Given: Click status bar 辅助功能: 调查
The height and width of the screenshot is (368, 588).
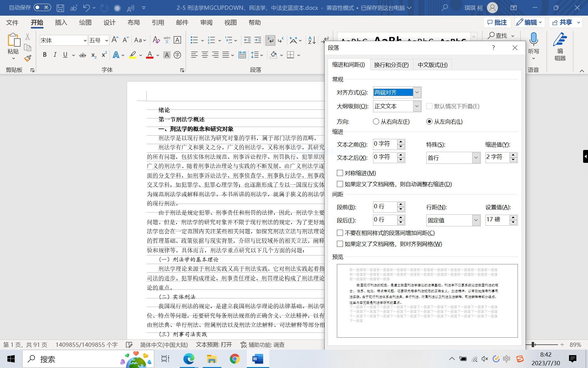Looking at the screenshot, I should [262, 345].
